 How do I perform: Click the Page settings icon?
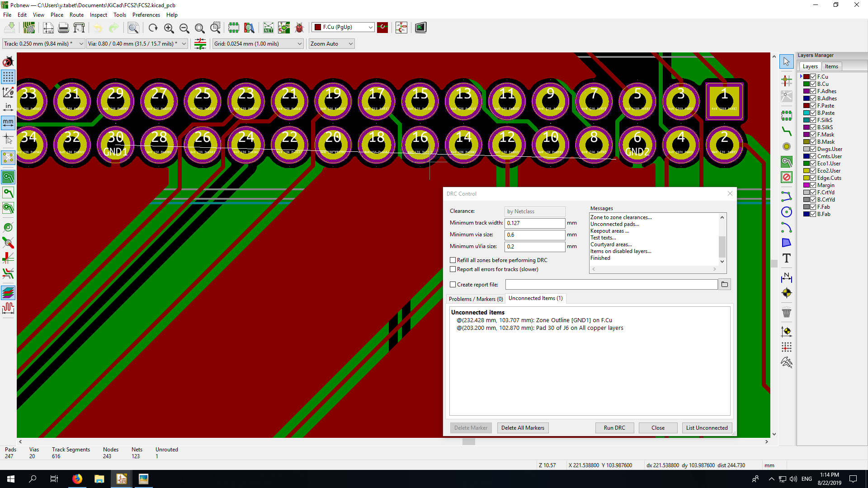48,28
